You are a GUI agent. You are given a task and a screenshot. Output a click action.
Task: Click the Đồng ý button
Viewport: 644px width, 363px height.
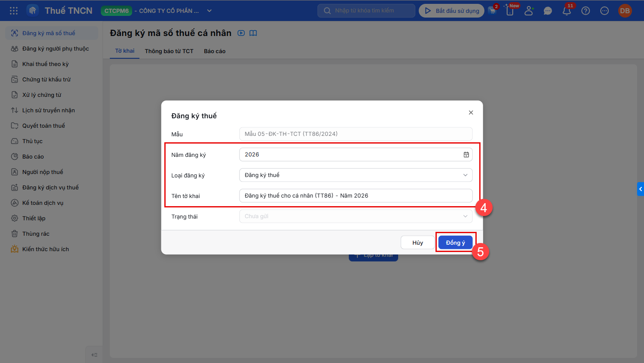pyautogui.click(x=455, y=243)
